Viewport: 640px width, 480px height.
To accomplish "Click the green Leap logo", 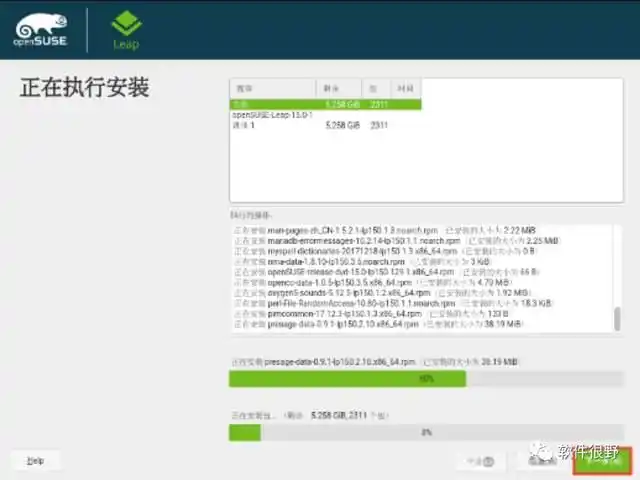I will coord(127,29).
